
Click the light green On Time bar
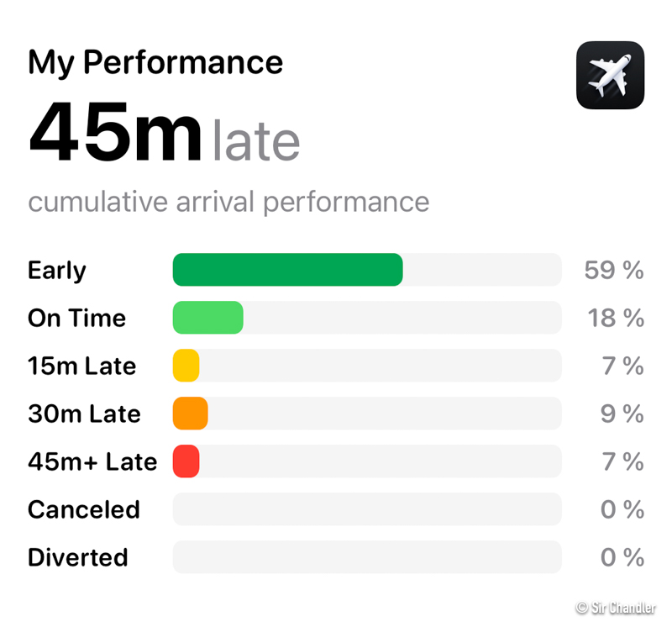[x=207, y=318]
